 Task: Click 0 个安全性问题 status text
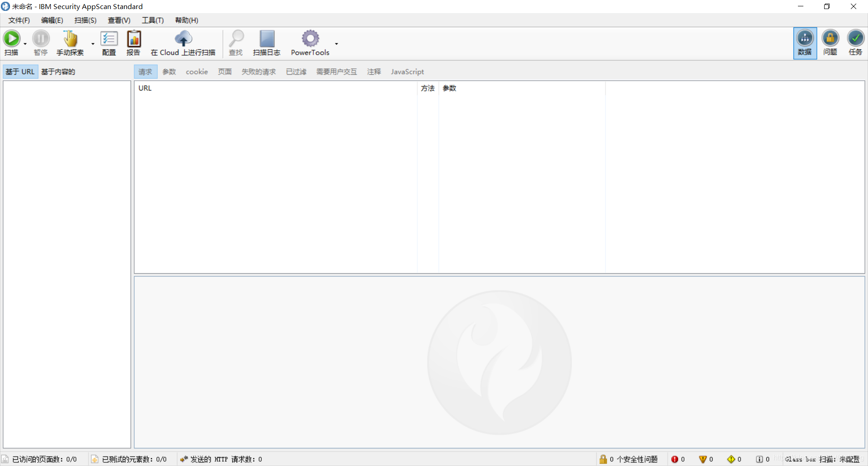pos(633,459)
